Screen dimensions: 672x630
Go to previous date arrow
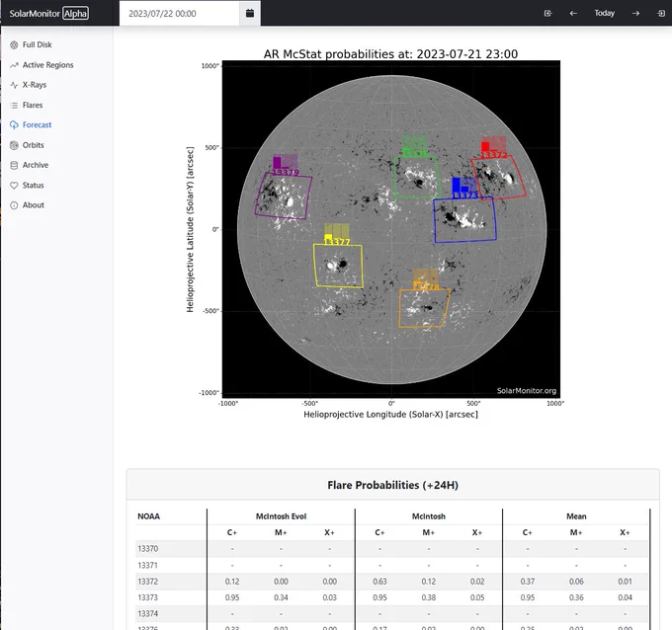573,13
